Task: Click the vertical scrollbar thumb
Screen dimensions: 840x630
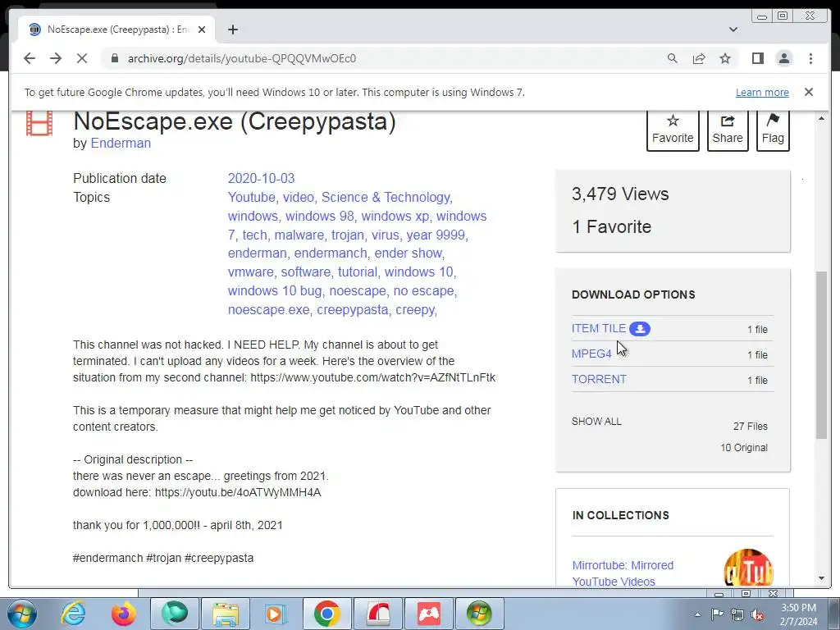Action: click(821, 355)
